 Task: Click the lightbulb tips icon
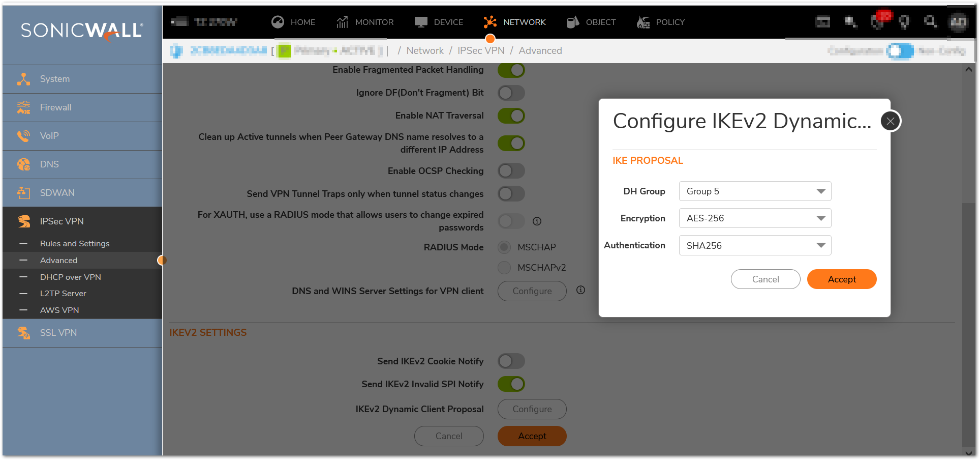click(x=904, y=22)
